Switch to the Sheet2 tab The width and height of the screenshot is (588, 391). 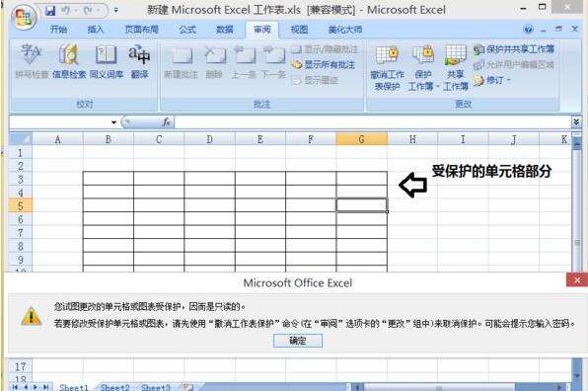[x=114, y=387]
